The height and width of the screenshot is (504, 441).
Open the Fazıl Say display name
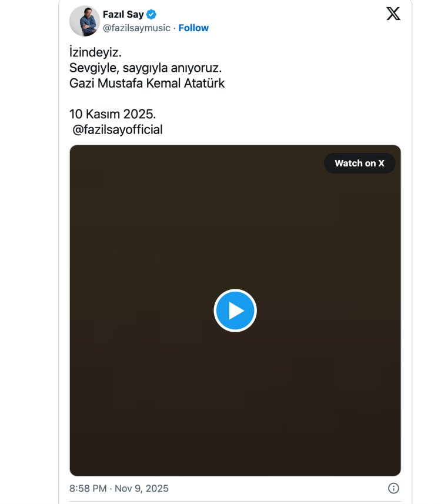(123, 15)
